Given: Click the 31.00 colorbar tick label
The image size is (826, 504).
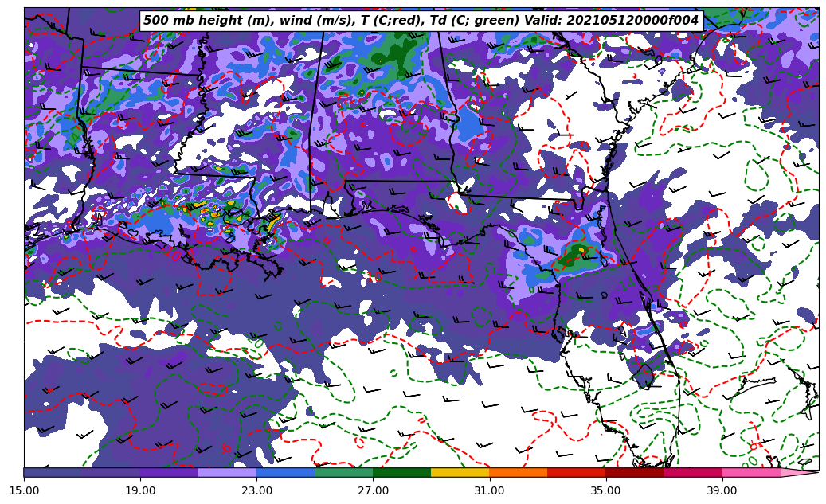Looking at the screenshot, I should click(489, 490).
